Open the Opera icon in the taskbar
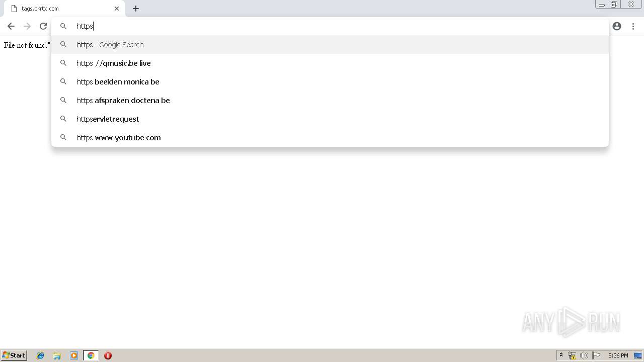The height and width of the screenshot is (362, 644). click(108, 355)
